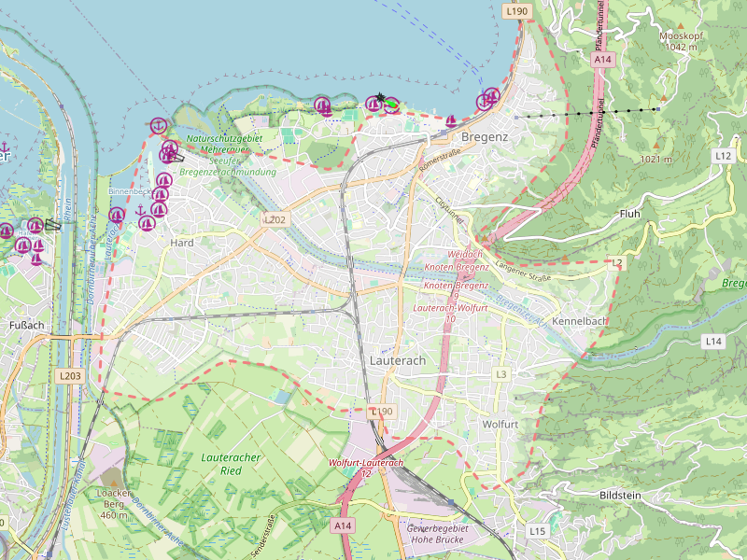Viewport: 747px width, 560px height.
Task: Click the L203 road shield near Fußach
Action: 70,375
